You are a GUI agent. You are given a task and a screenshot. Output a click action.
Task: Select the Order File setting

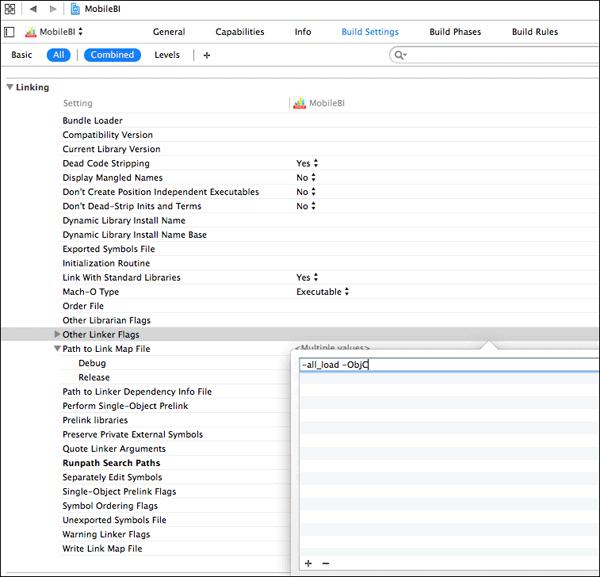coord(83,306)
